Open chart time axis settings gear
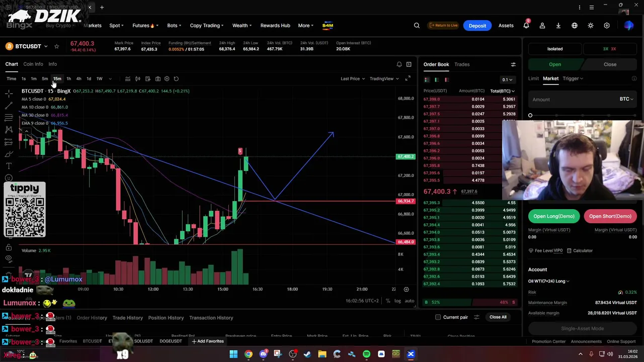The height and width of the screenshot is (362, 644). [x=406, y=289]
